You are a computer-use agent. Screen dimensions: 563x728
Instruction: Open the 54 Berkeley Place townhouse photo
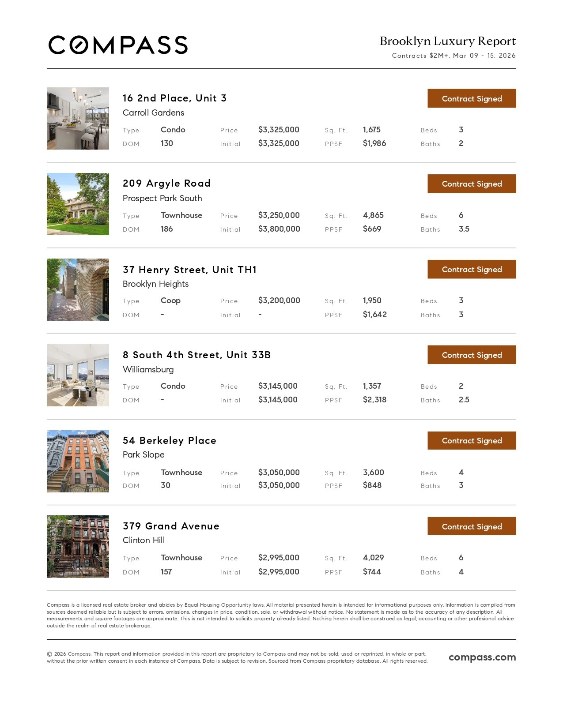tap(78, 461)
